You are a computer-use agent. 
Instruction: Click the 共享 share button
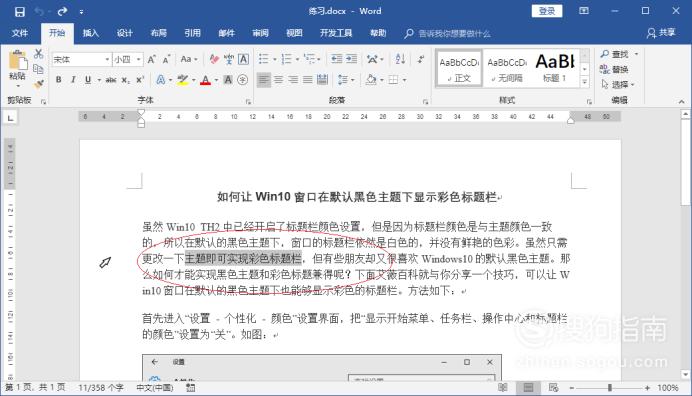(661, 33)
